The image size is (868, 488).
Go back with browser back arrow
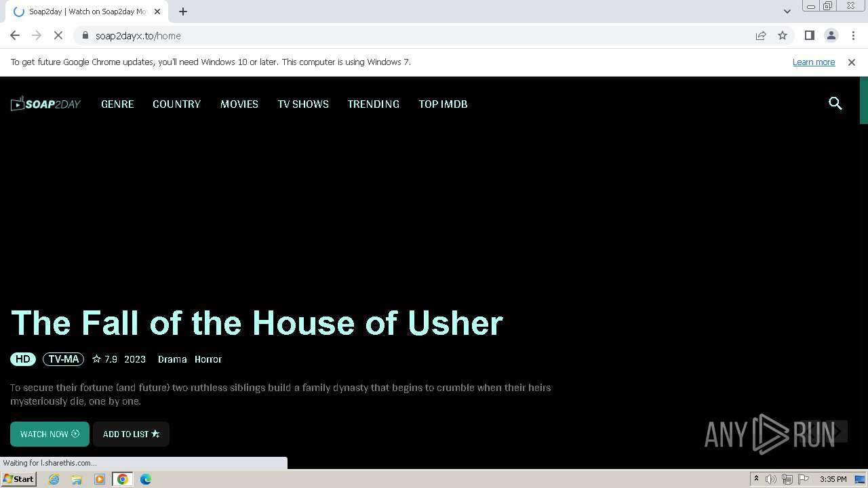click(15, 35)
